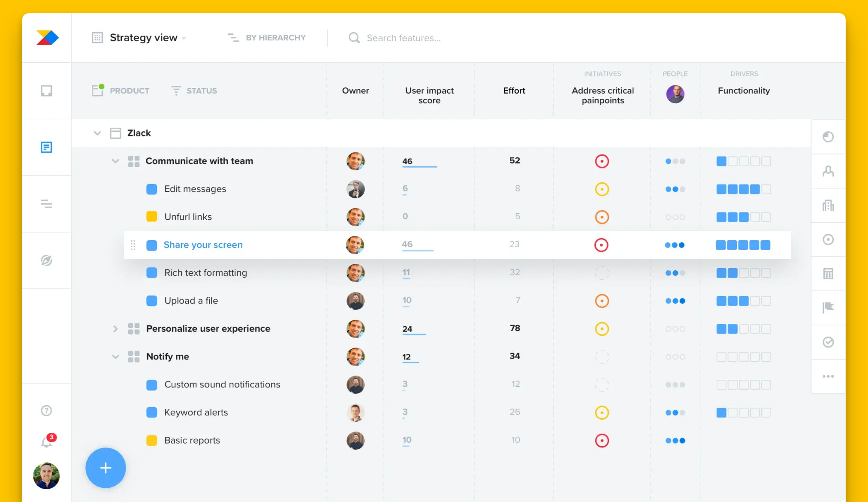Screen dimensions: 868x502
Task: Open the Strategy view dropdown
Action: pos(144,38)
